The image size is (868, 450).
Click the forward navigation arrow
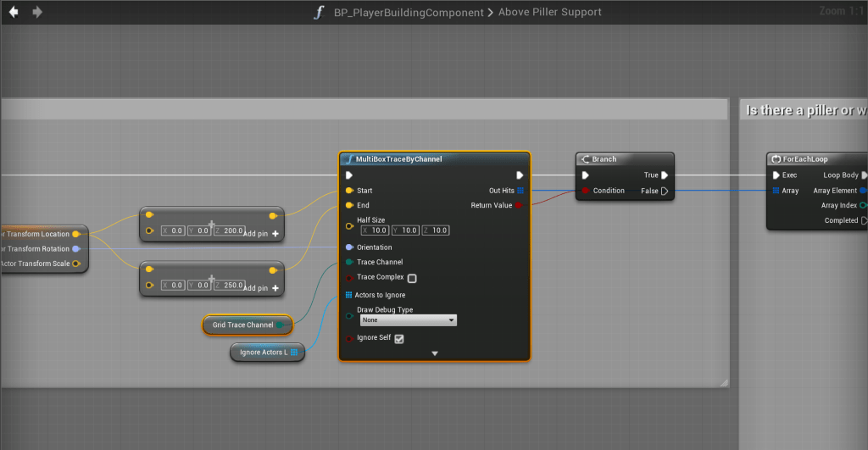coord(36,12)
